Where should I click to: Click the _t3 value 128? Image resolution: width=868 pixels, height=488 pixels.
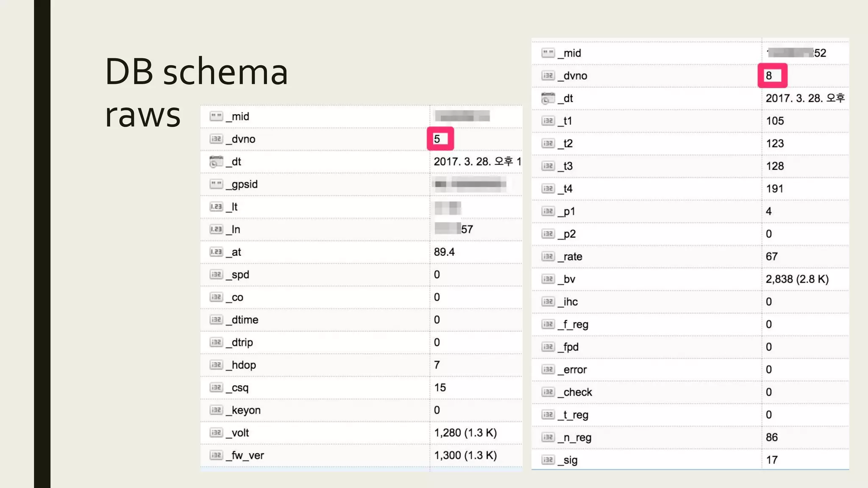coord(775,166)
